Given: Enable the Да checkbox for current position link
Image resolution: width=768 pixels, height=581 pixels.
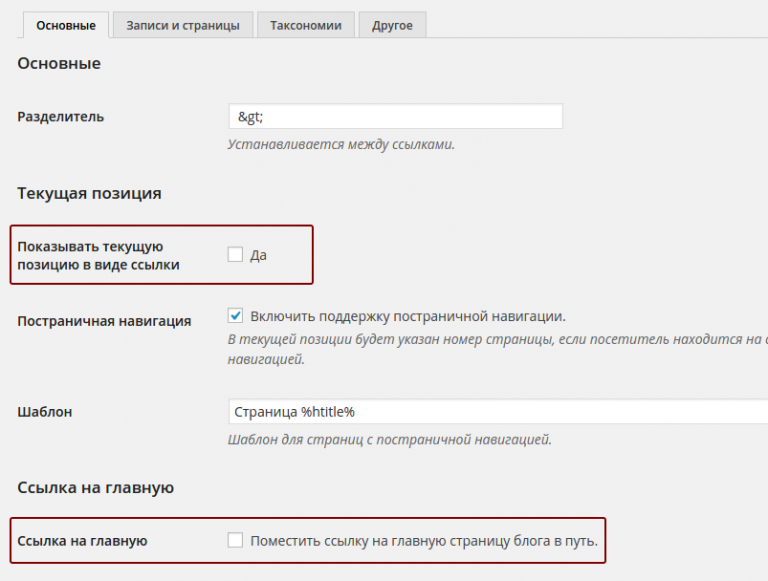Looking at the screenshot, I should click(235, 255).
